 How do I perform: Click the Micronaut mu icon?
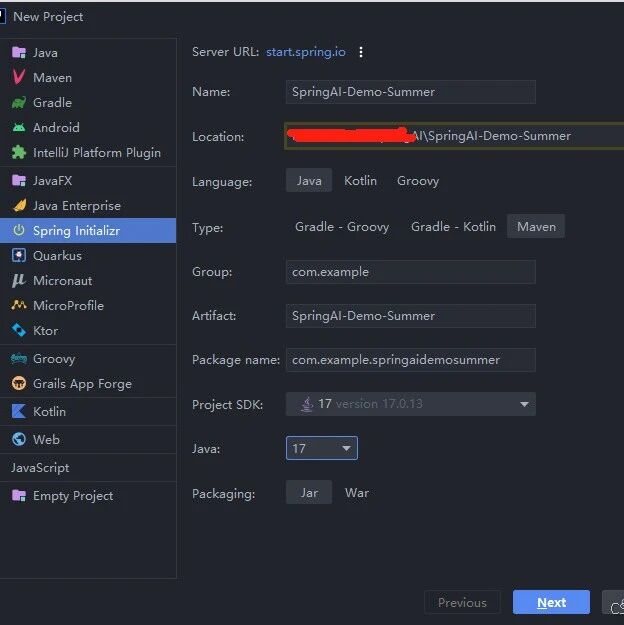click(x=19, y=281)
